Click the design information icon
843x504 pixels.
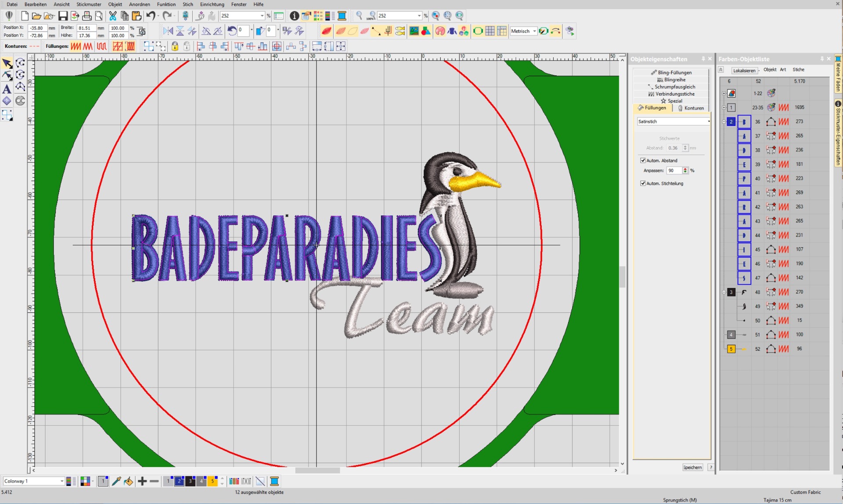(294, 16)
